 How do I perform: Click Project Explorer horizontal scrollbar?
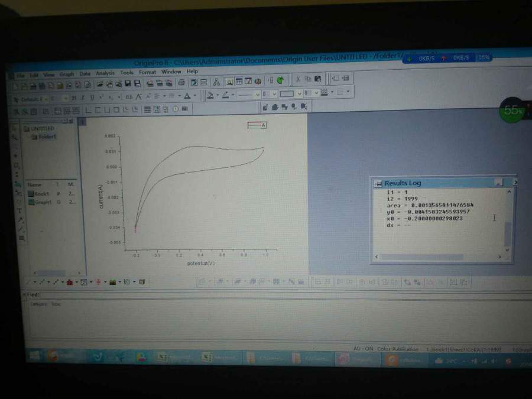pos(57,273)
